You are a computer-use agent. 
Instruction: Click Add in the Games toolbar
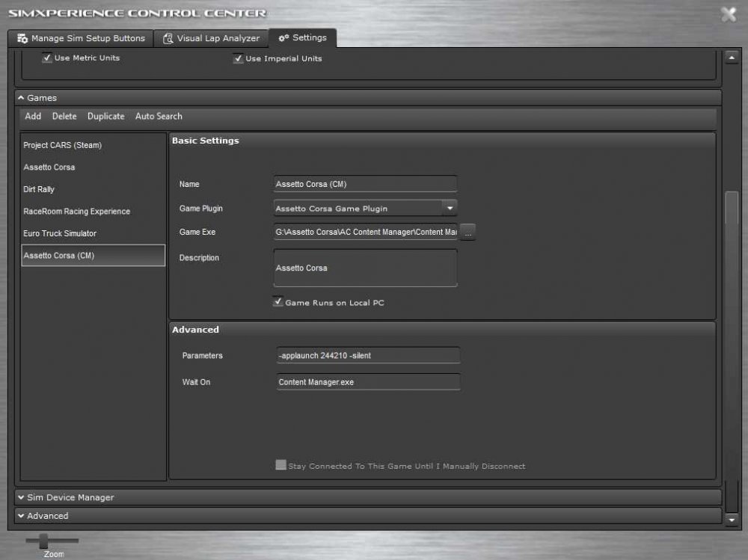tap(33, 117)
